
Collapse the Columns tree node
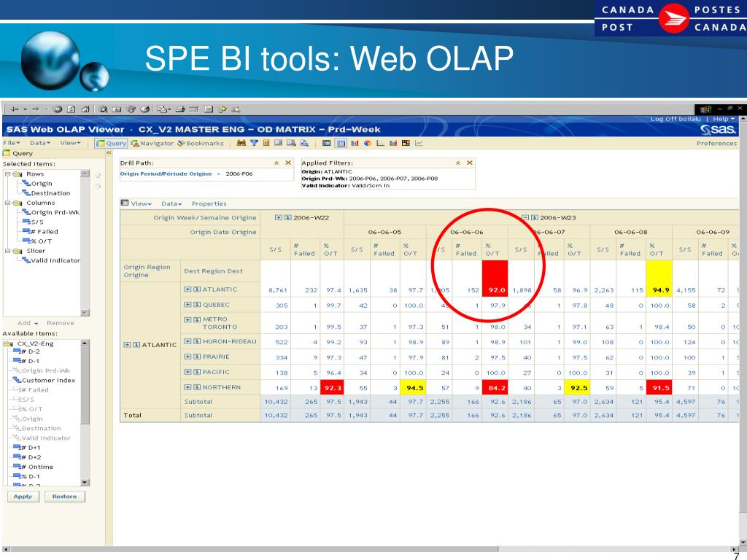point(7,203)
